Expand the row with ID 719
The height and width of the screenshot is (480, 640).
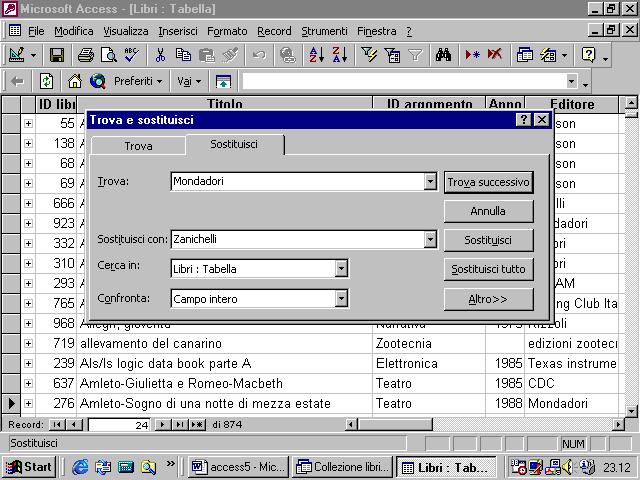tap(28, 344)
